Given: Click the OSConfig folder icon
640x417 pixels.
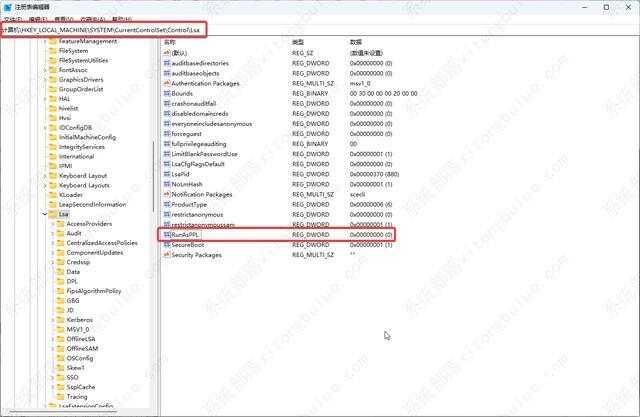Looking at the screenshot, I should (60, 358).
